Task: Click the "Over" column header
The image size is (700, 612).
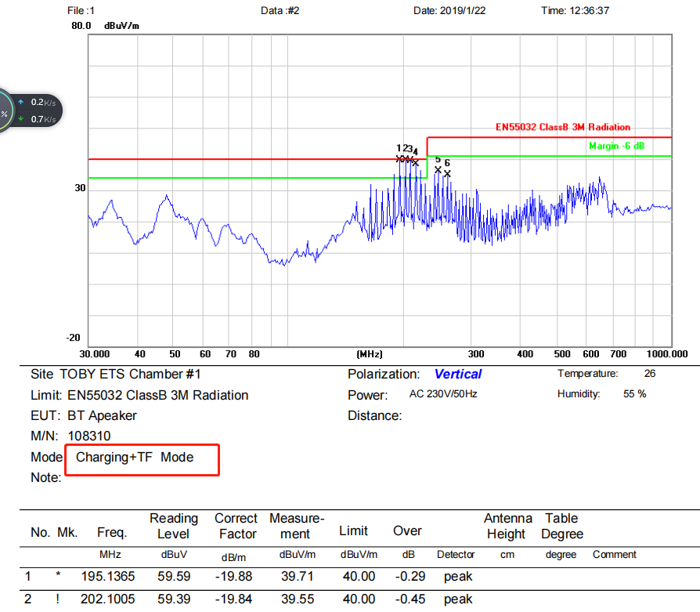Action: 407,531
